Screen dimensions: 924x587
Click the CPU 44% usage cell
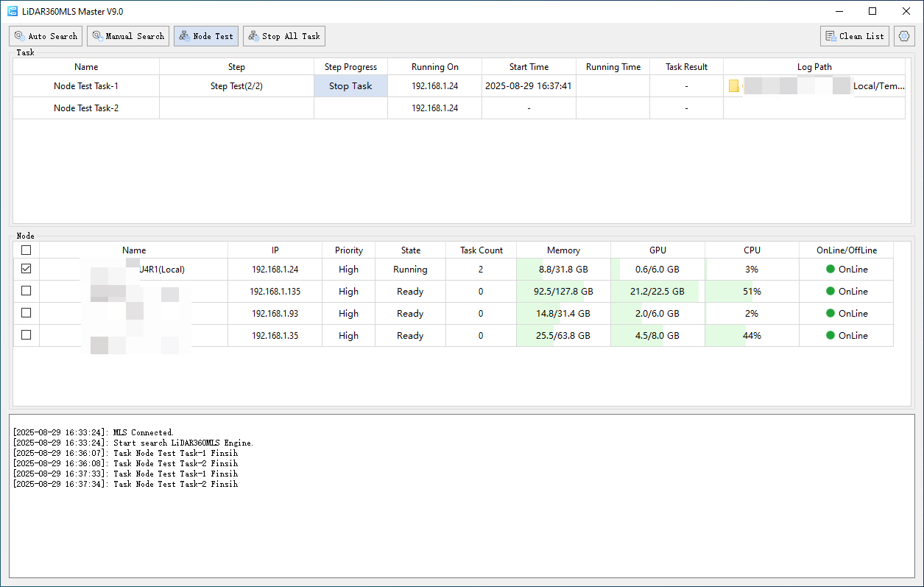(x=752, y=336)
